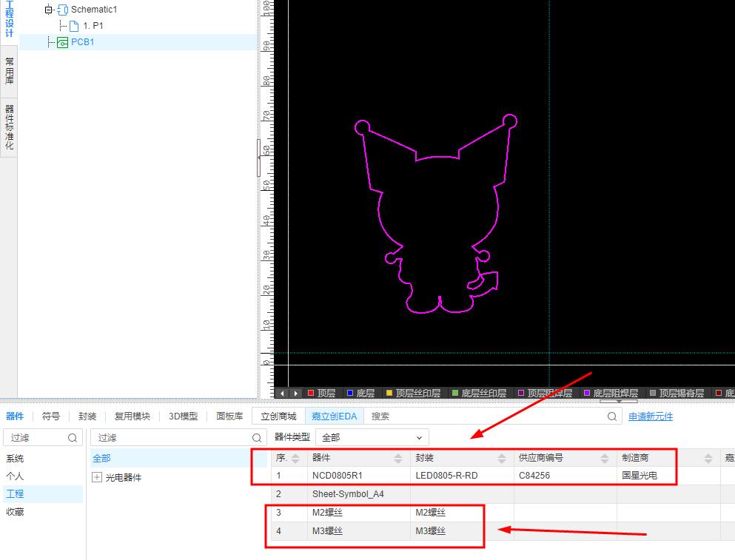Screen dimensions: 735x560
Task: Select the 顶层丝印层 layer tab
Action: 414,393
